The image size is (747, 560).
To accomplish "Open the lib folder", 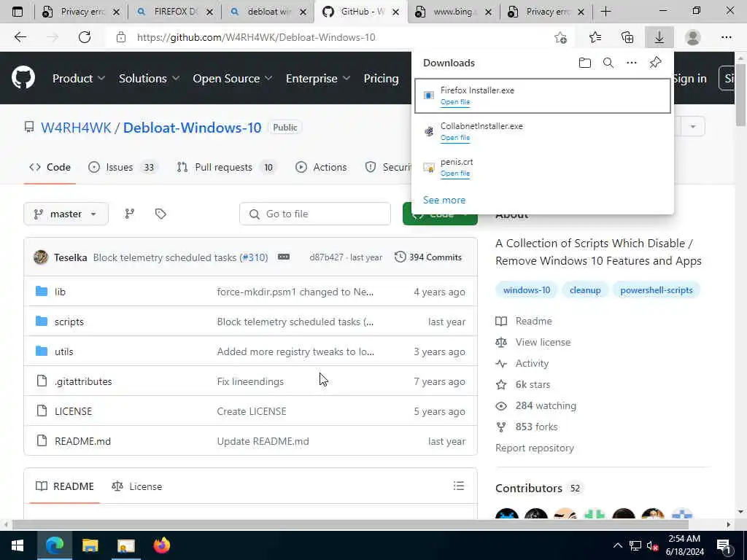I will coord(60,292).
